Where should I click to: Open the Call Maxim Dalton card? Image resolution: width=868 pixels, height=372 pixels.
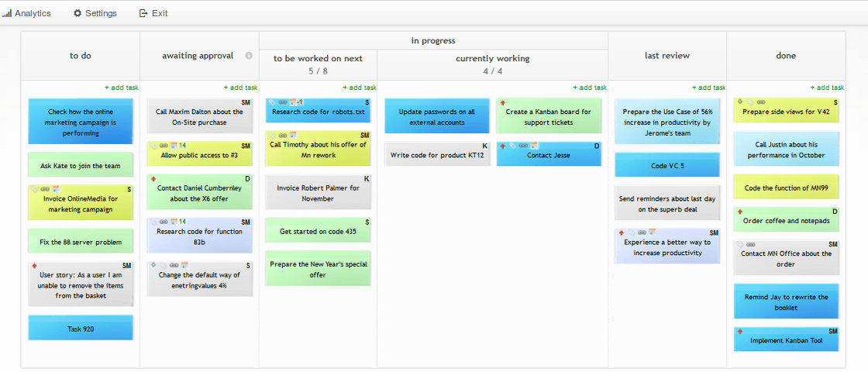click(x=200, y=116)
